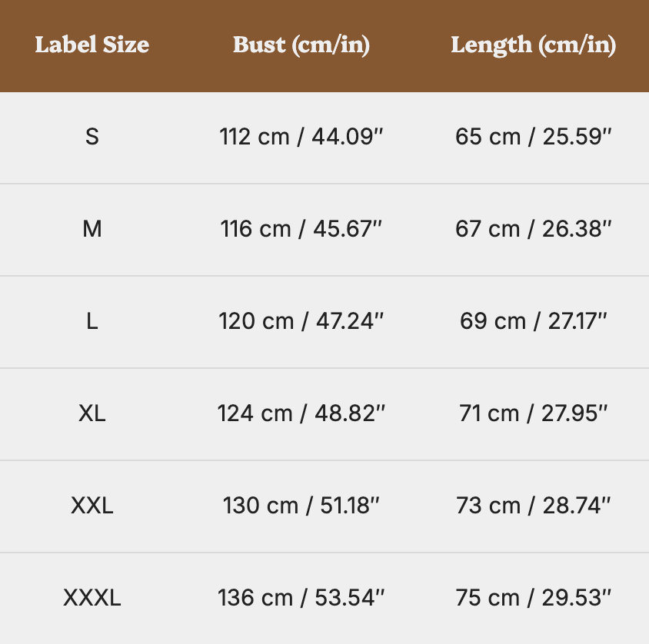Click bust value 124 cm / 48.82″
Viewport: 649px width, 644px height.
click(301, 413)
